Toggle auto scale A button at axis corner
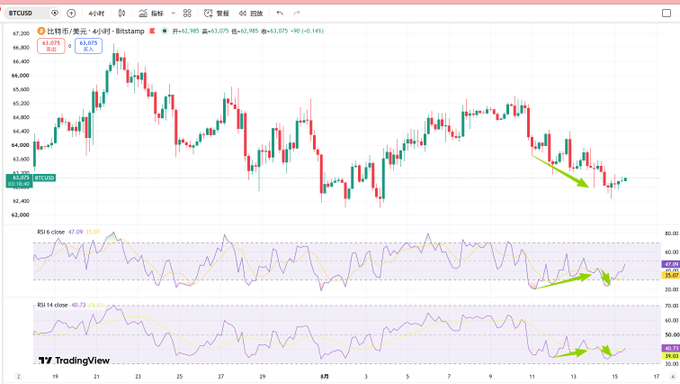 point(673,377)
